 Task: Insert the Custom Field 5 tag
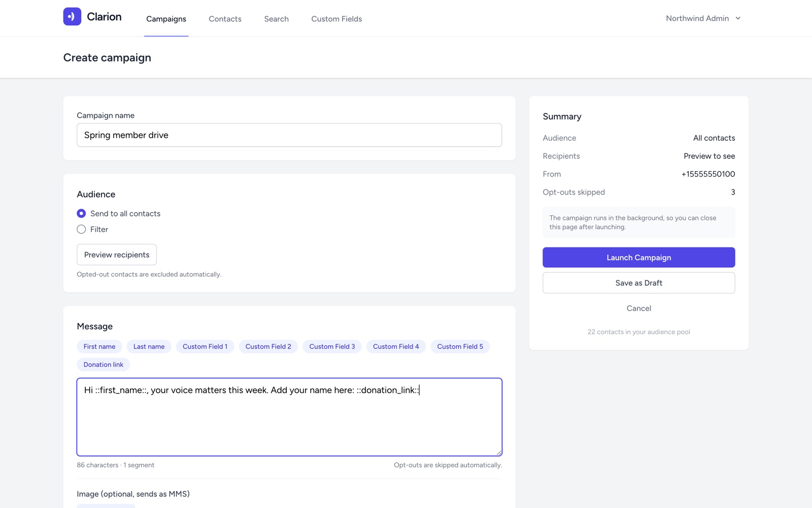click(460, 346)
